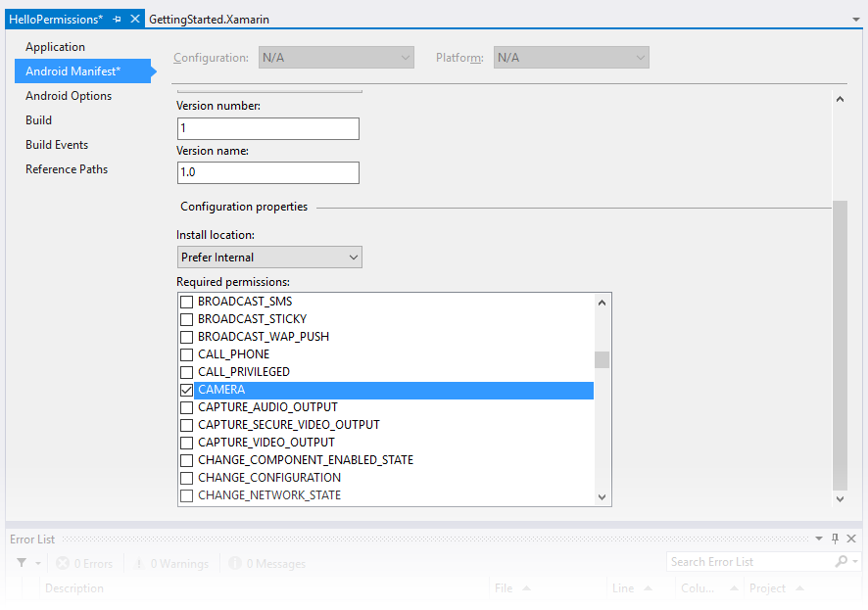Click the Search Error List magnifier icon
Viewport: 868px width, 610px height.
[841, 561]
